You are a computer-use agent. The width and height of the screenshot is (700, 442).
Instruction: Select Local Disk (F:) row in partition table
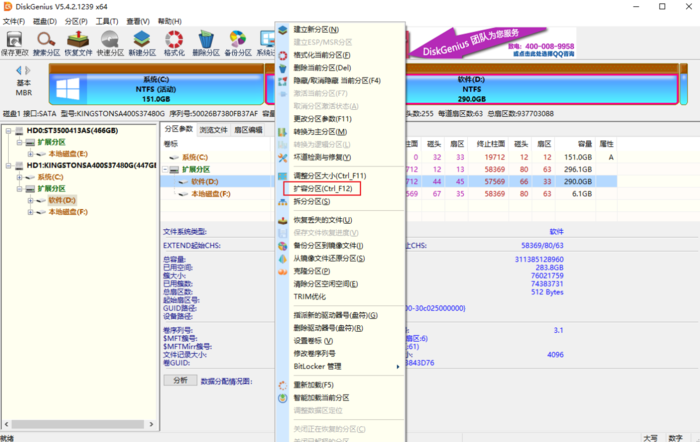388,194
